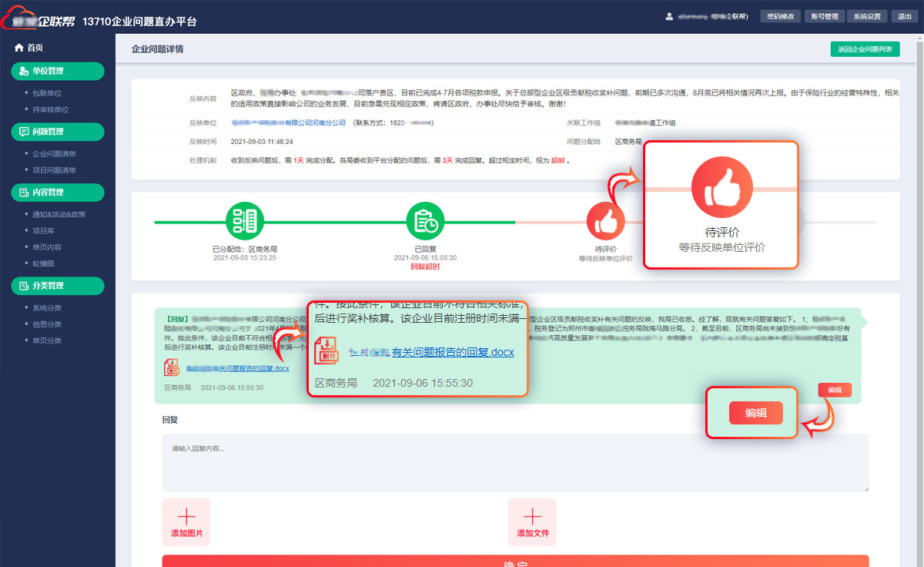Click the home icon beside 首页
This screenshot has height=567, width=924.
click(x=19, y=48)
